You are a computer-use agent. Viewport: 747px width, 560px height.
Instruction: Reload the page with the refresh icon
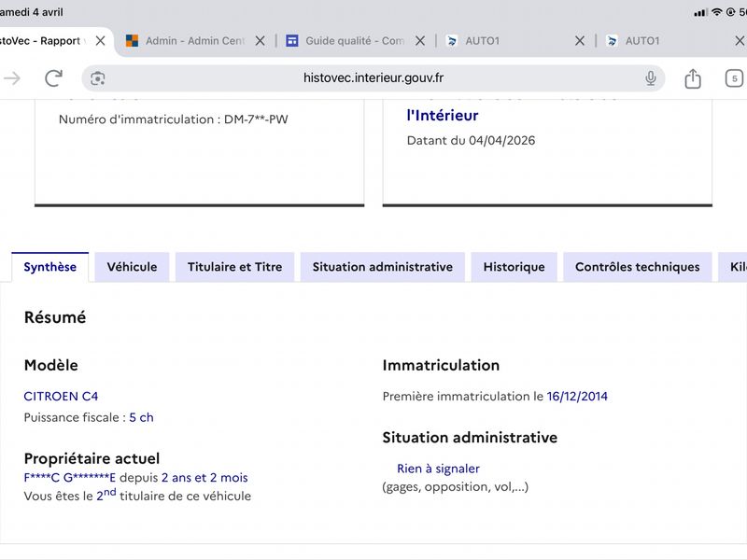click(x=53, y=78)
